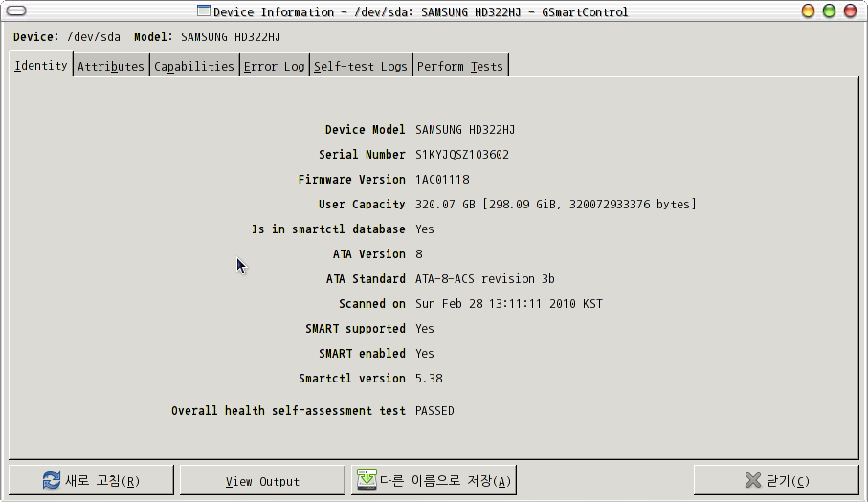Click the 닫기(C) close button
The height and width of the screenshot is (502, 868).
pos(776,480)
